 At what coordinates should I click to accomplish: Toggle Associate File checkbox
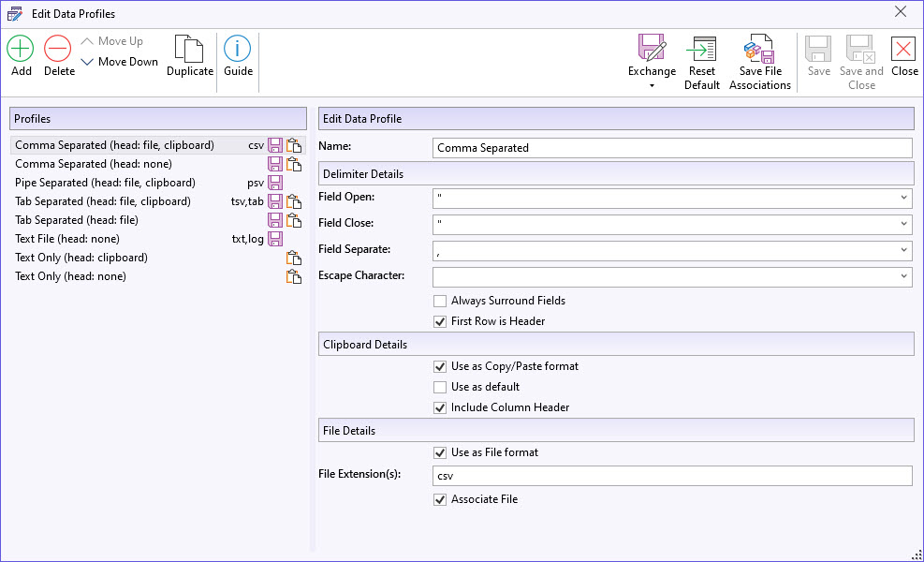click(440, 499)
